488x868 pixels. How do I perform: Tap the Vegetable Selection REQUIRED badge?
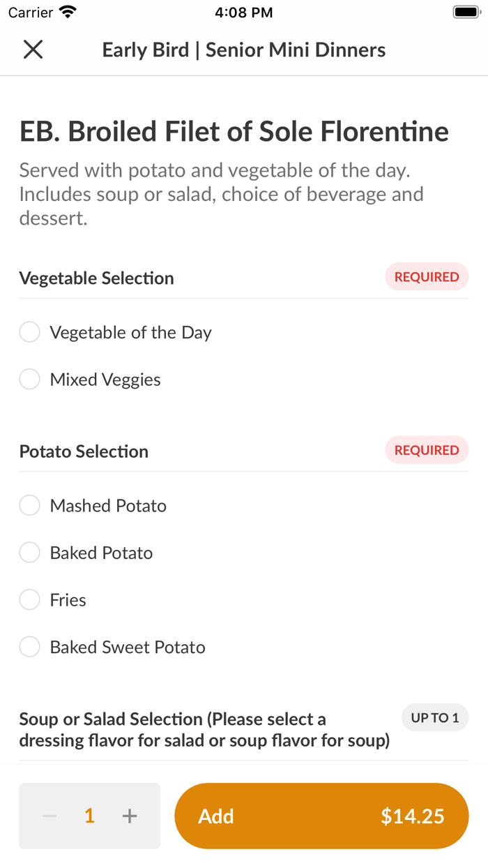(427, 277)
